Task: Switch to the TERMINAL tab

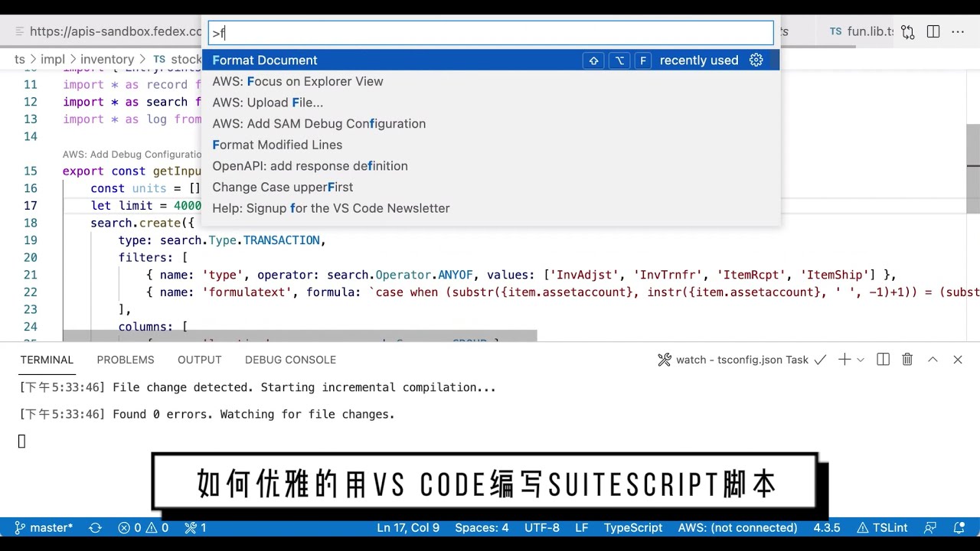Action: tap(47, 360)
